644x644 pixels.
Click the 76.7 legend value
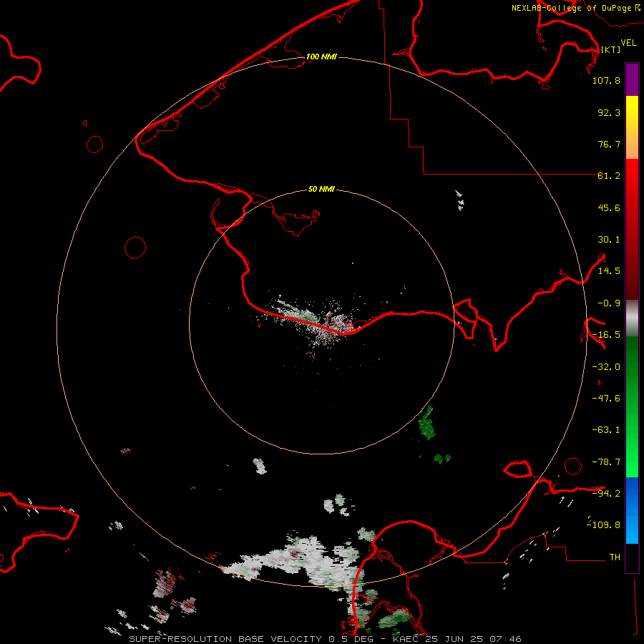point(609,144)
